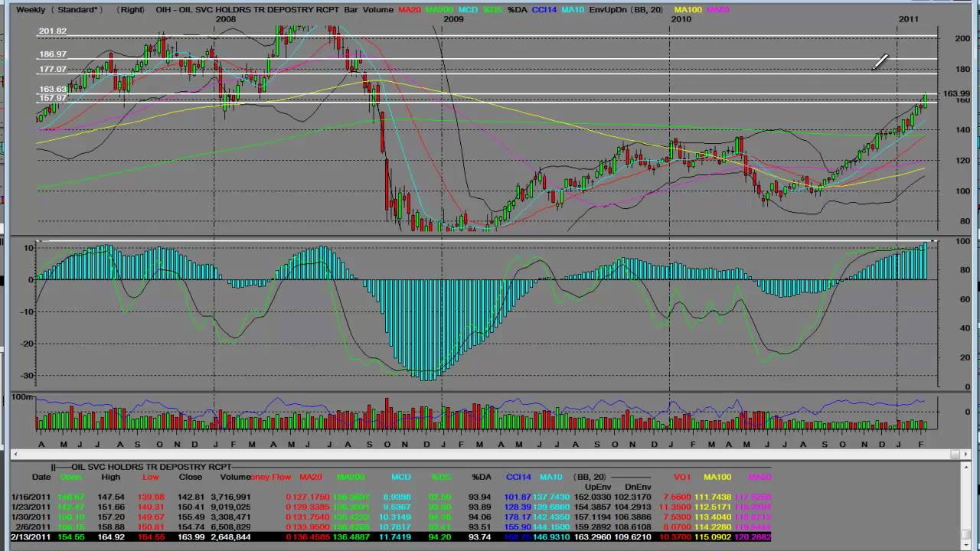Image resolution: width=980 pixels, height=551 pixels.
Task: Select the 186.97 horizontal price level label
Action: click(x=53, y=55)
